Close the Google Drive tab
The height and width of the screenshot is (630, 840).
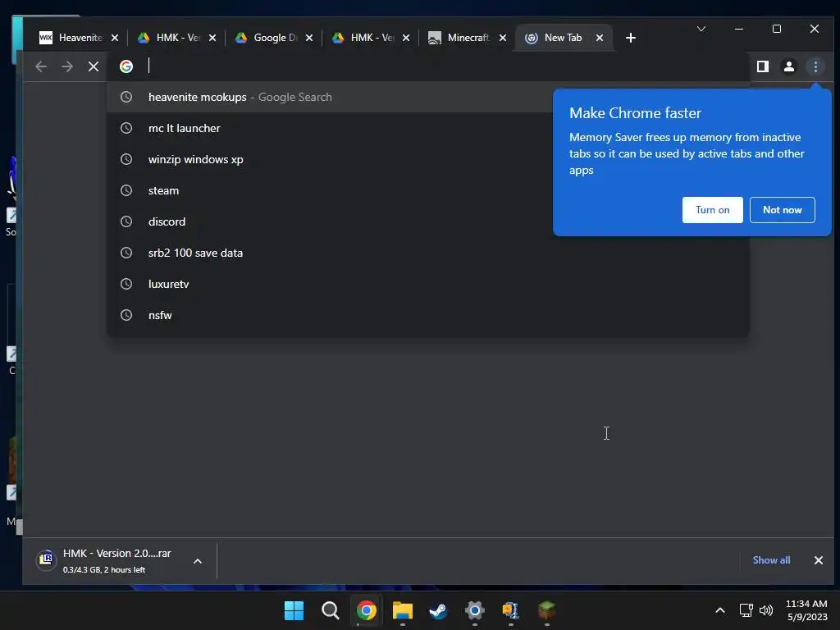(309, 38)
